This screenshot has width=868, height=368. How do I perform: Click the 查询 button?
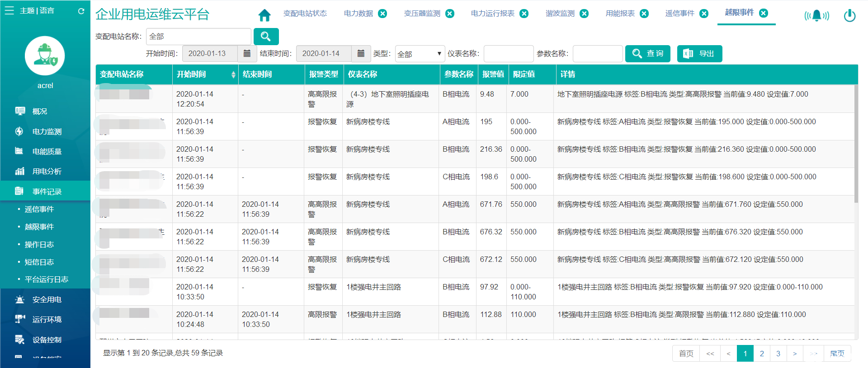(647, 54)
